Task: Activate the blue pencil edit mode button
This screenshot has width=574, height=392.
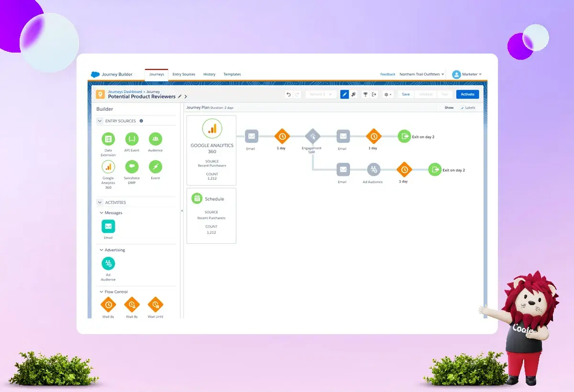Action: pos(344,94)
